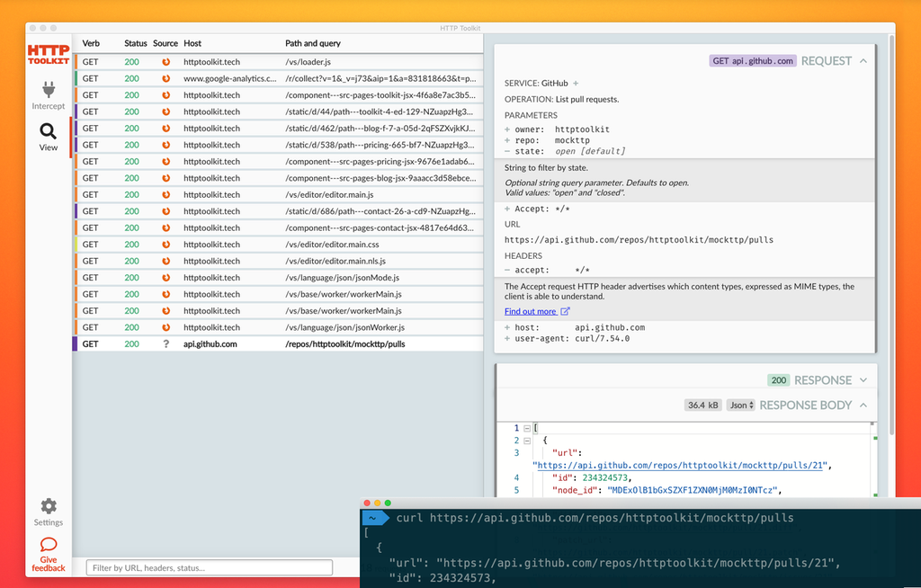Open the Json body format dropdown
This screenshot has width=921, height=588.
(x=740, y=405)
